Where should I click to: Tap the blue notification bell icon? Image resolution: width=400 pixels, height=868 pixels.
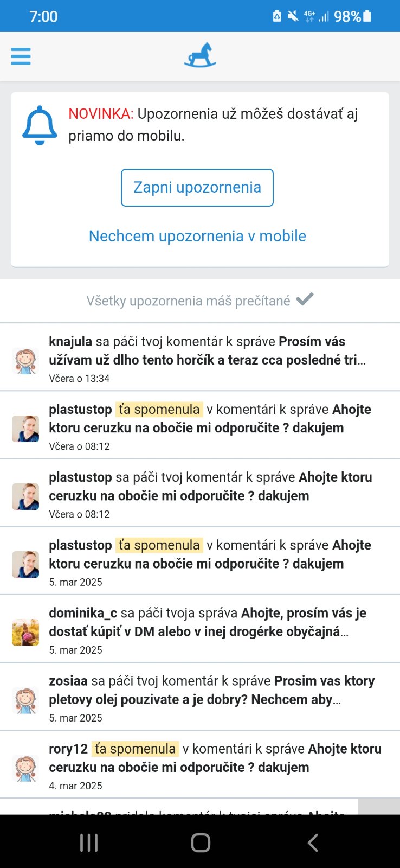[x=40, y=125]
